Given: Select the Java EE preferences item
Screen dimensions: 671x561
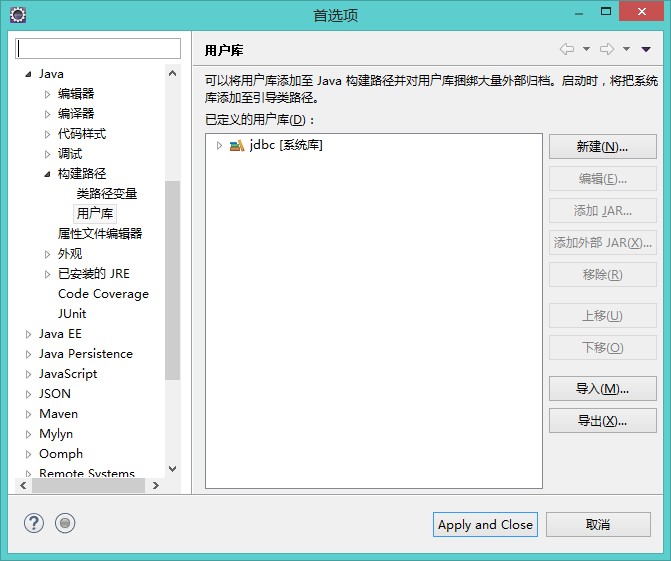Looking at the screenshot, I should coord(60,334).
